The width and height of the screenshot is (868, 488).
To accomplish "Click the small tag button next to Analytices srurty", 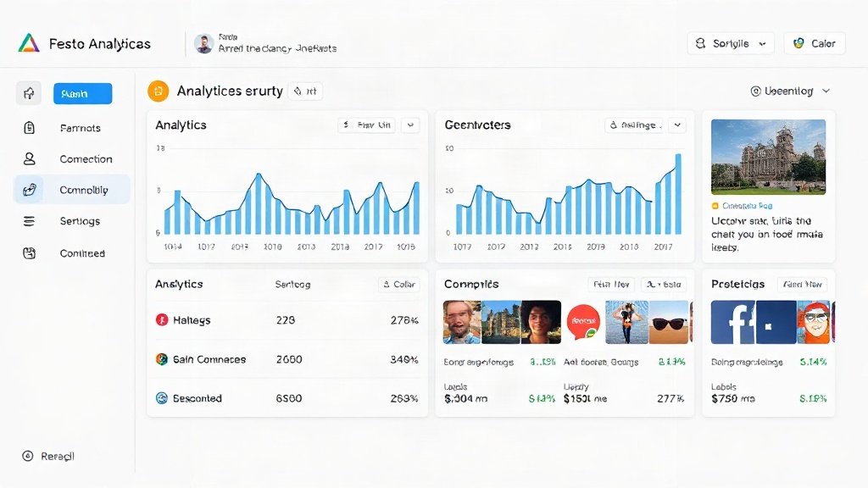I will coord(305,91).
